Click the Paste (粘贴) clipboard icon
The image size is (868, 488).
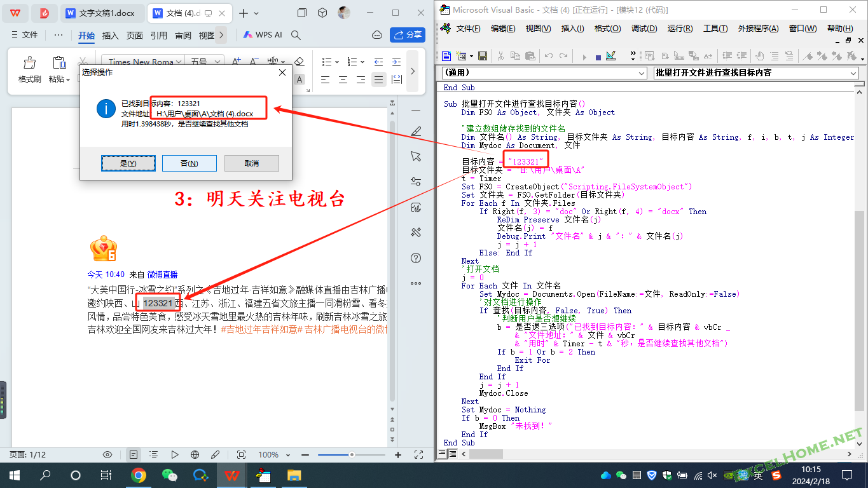point(59,63)
